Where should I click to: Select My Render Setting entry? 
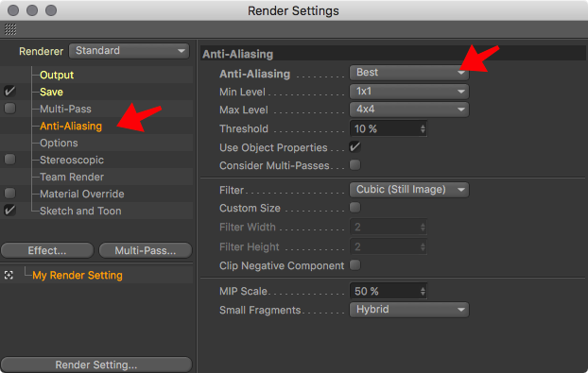[78, 275]
